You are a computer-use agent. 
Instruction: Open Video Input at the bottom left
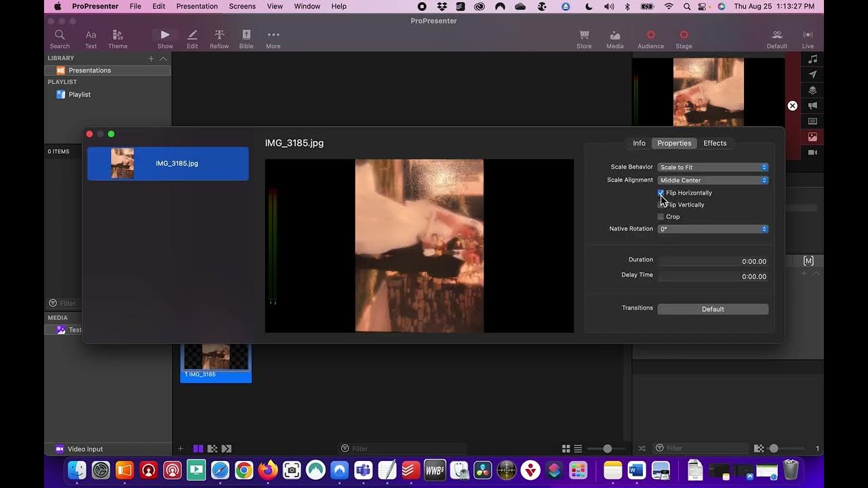79,449
